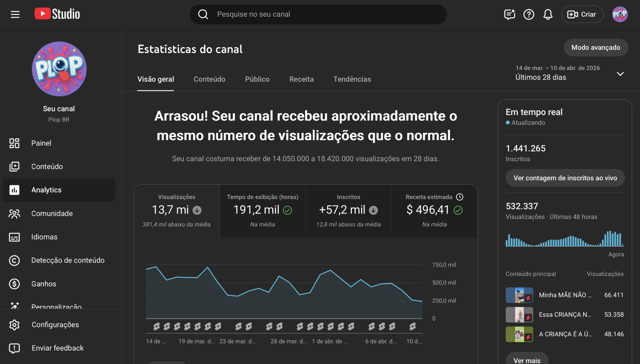Open the Minha MÃE NÃO video thumbnail
640x364 pixels.
519,295
